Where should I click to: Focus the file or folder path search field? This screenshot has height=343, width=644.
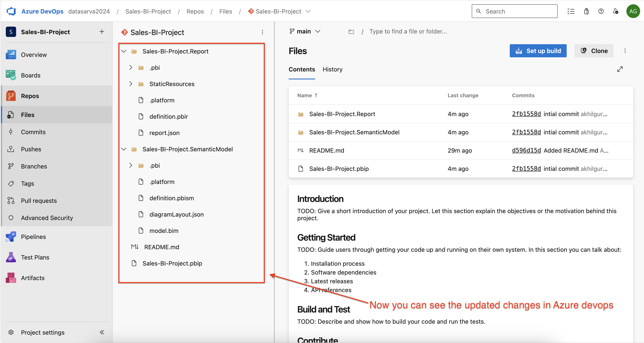[408, 32]
